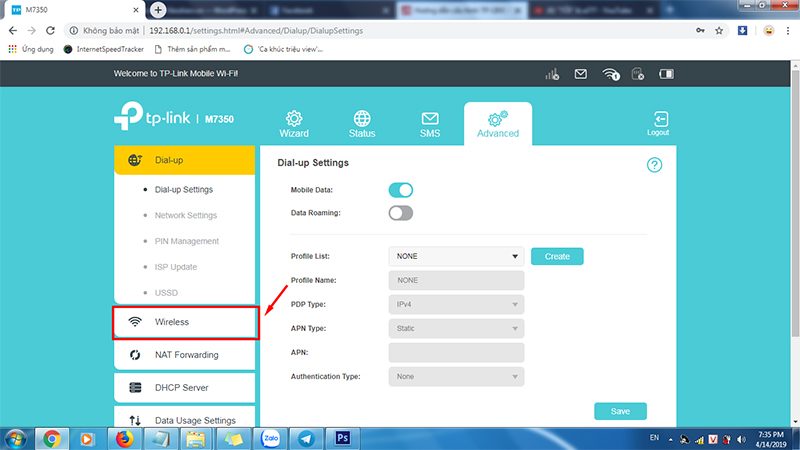The height and width of the screenshot is (450, 800).
Task: Click the Create button
Action: pos(557,257)
